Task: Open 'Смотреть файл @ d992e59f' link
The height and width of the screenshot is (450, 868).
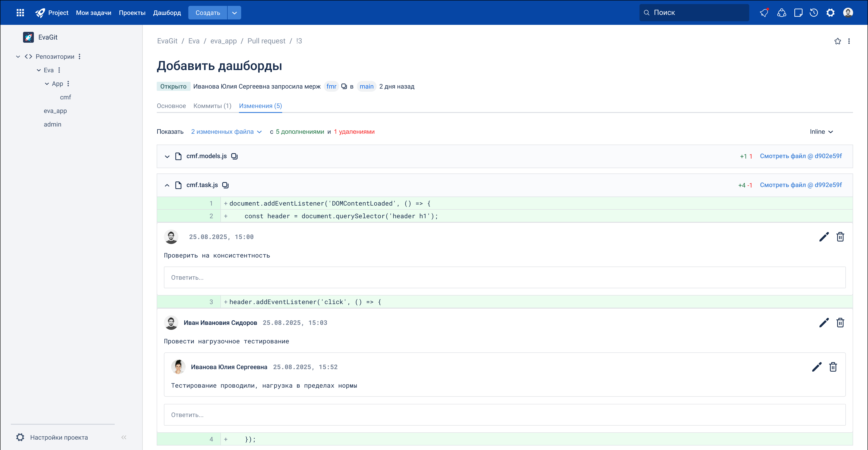Action: pos(801,185)
